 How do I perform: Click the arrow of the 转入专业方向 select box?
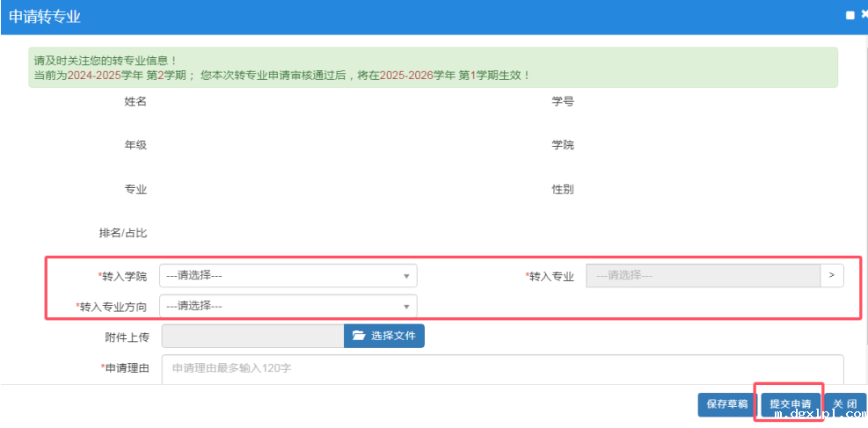405,306
